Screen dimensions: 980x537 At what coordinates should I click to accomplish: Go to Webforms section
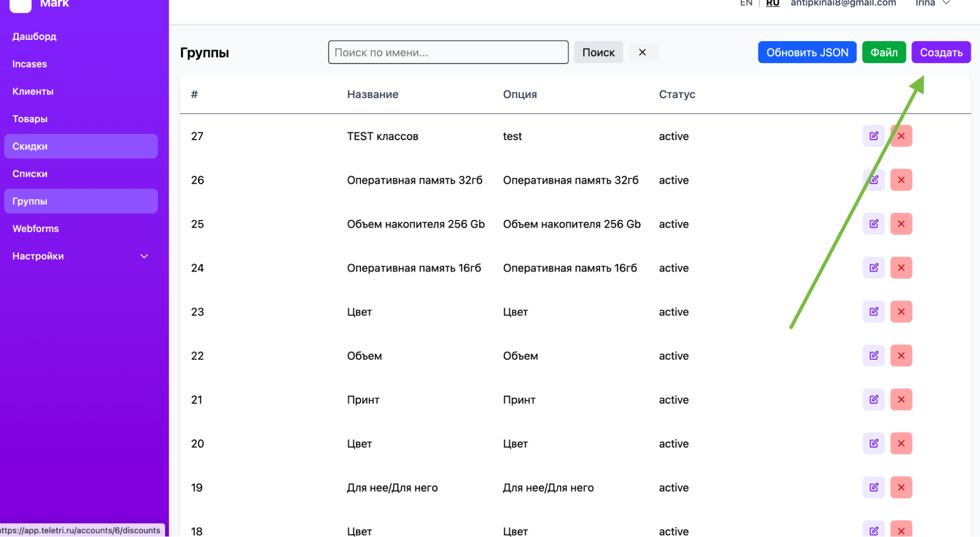coord(35,229)
